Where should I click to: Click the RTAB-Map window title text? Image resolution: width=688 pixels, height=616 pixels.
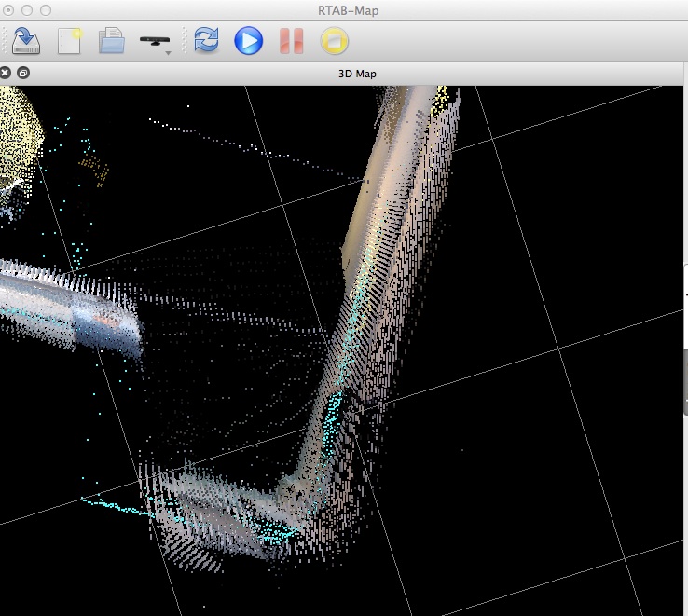347,10
